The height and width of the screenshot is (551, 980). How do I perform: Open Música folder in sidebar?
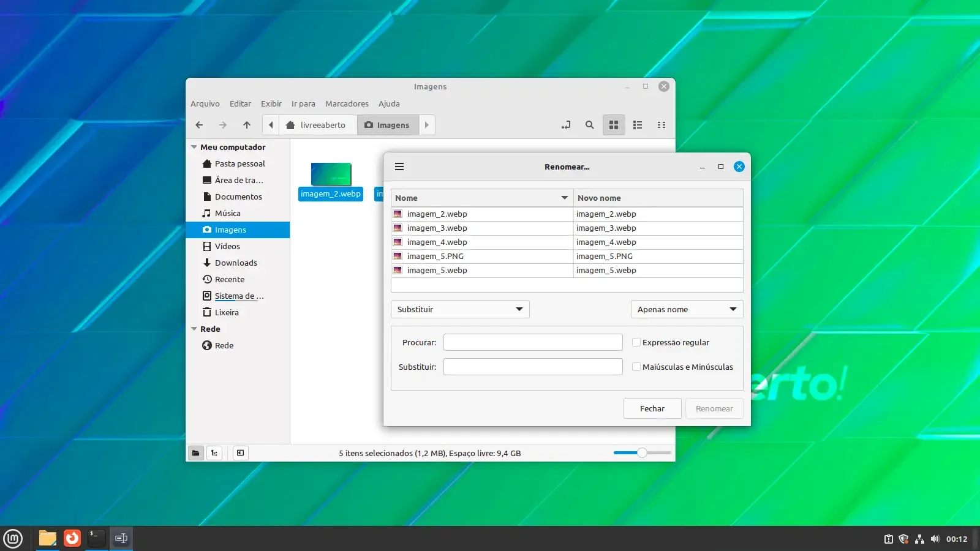[x=238, y=213]
